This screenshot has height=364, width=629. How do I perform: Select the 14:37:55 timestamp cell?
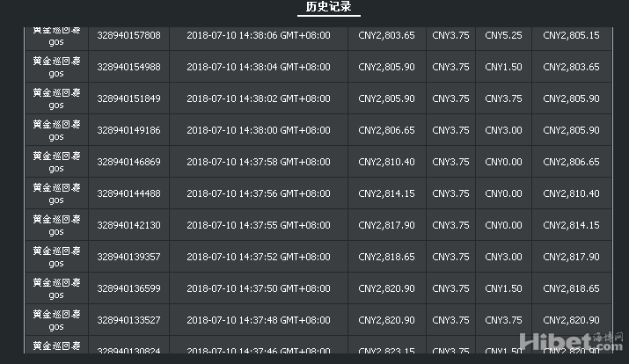coord(259,225)
